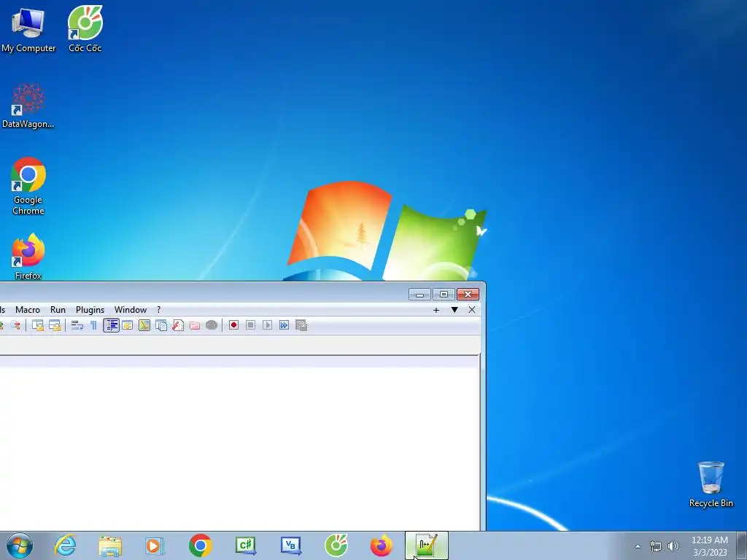
Task: Open Folder as Workspace icon
Action: [x=195, y=325]
